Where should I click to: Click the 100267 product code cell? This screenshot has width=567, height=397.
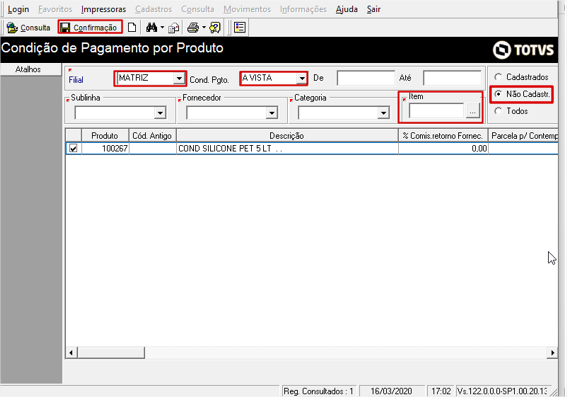(x=105, y=149)
